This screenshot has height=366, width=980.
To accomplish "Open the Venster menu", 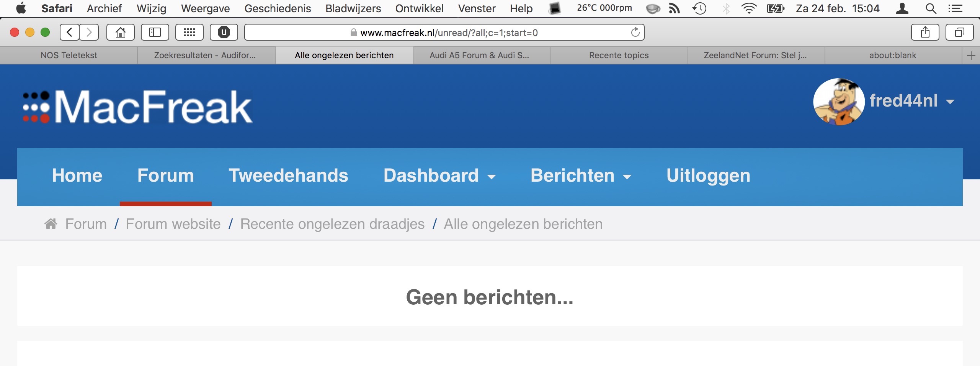I will pyautogui.click(x=477, y=8).
